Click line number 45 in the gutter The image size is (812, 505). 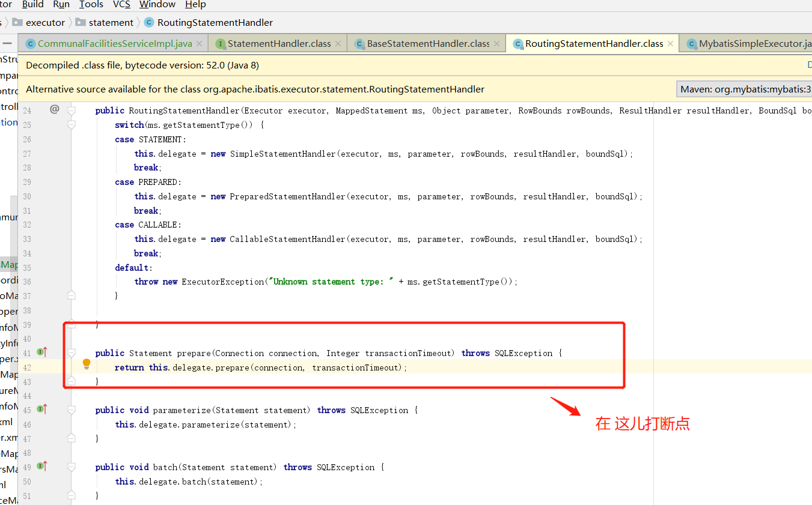point(27,410)
